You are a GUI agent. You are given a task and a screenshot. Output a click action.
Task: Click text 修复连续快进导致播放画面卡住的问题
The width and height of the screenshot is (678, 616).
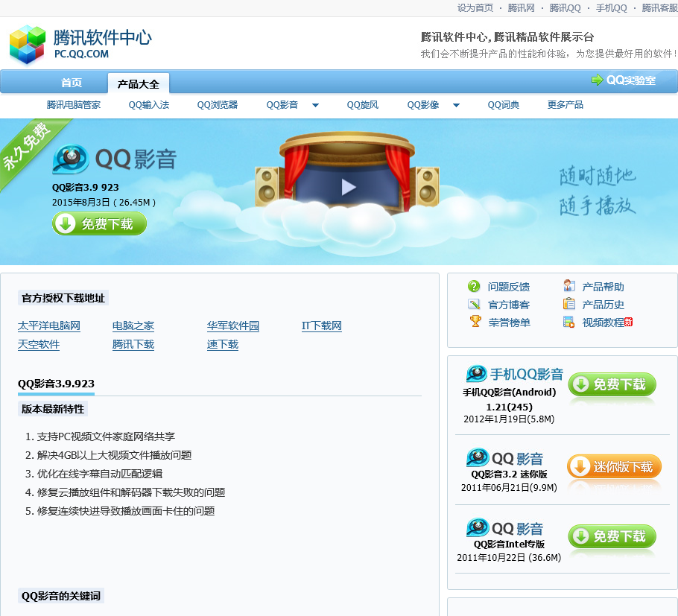[126, 510]
